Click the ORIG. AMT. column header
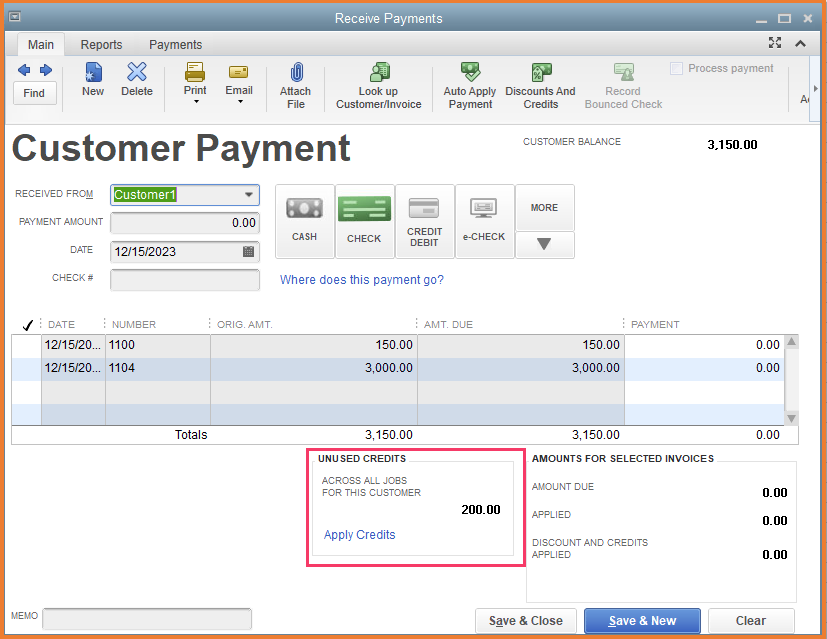 [x=245, y=325]
